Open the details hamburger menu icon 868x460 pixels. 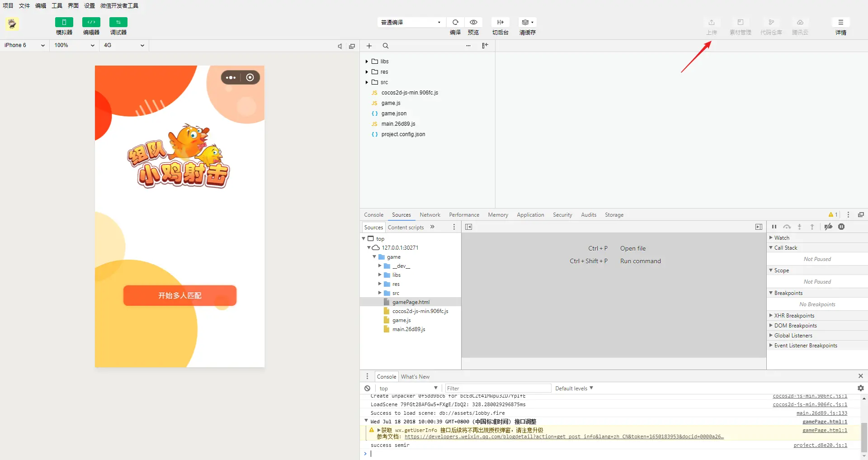coord(840,22)
